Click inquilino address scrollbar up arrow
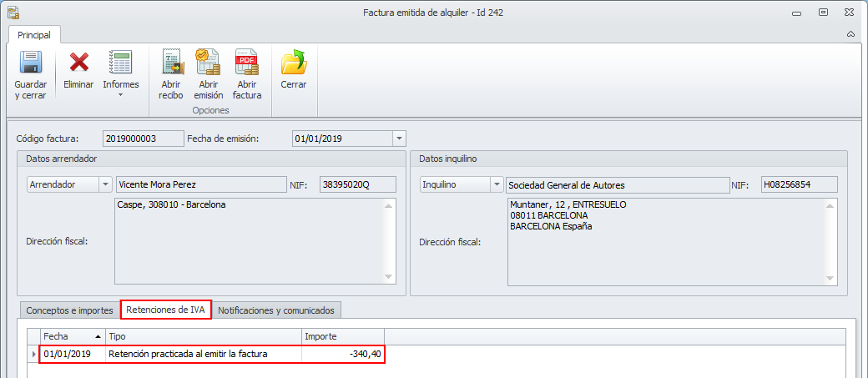This screenshot has height=378, width=868. pyautogui.click(x=830, y=206)
